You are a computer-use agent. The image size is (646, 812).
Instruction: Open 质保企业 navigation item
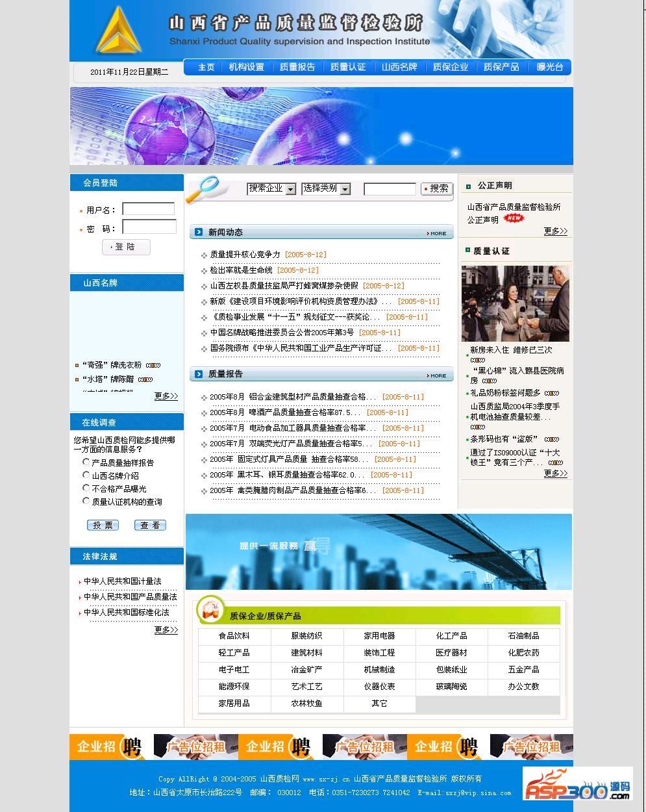coord(451,67)
